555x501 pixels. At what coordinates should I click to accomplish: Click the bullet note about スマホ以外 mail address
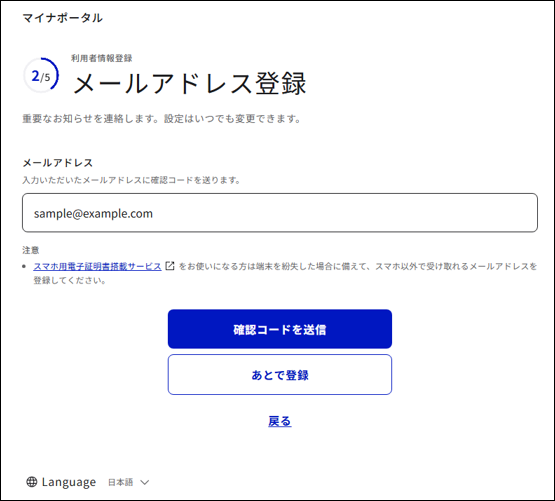point(285,273)
